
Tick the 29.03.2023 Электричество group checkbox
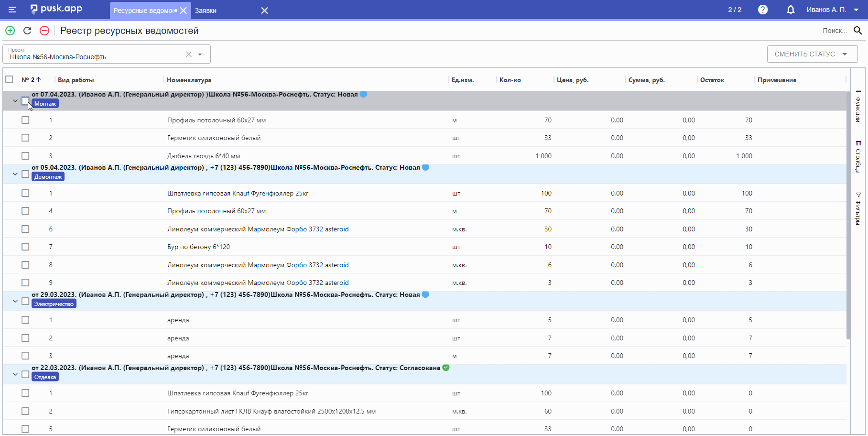25,301
